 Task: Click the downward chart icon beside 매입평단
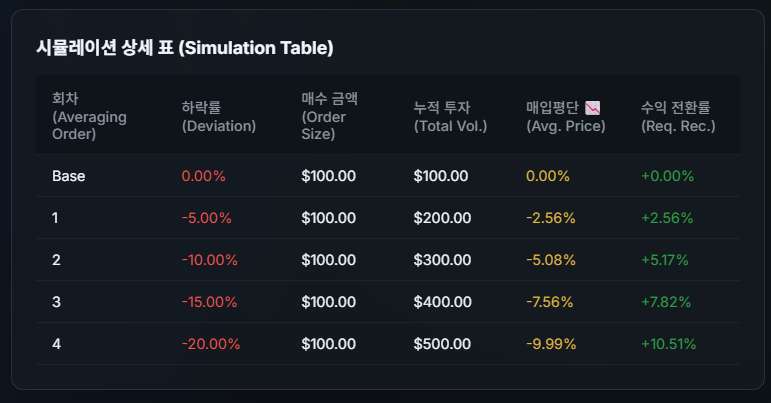pyautogui.click(x=592, y=107)
